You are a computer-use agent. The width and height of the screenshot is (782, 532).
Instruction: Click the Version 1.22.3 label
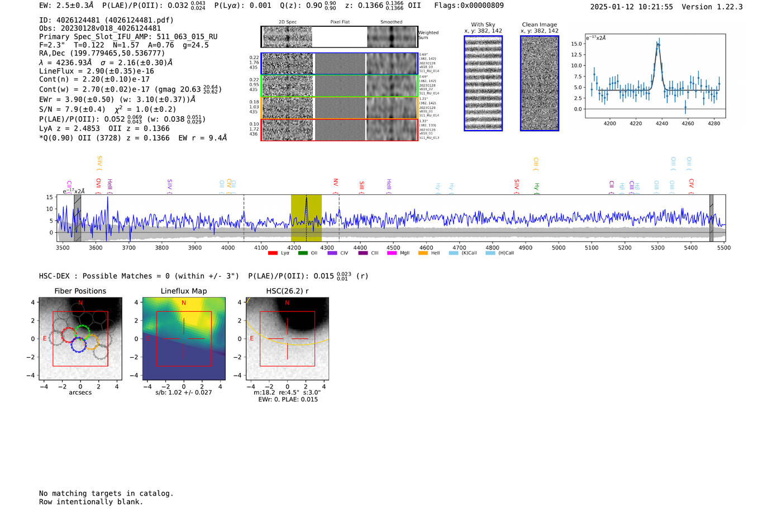pos(712,7)
